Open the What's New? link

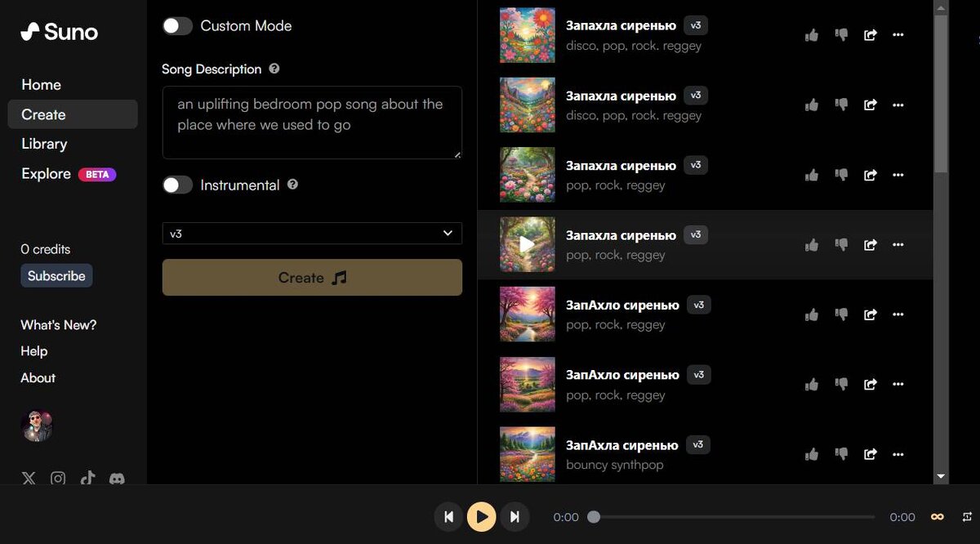click(59, 325)
